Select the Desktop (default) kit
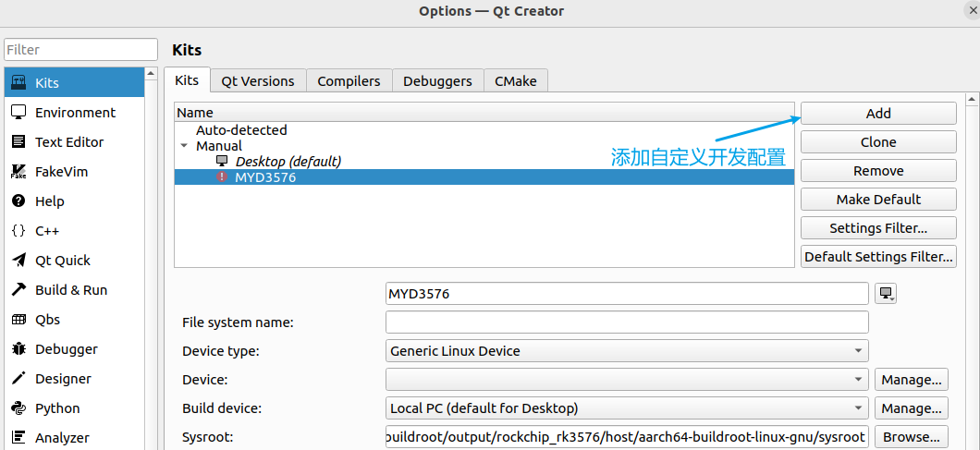The image size is (980, 450). click(288, 161)
